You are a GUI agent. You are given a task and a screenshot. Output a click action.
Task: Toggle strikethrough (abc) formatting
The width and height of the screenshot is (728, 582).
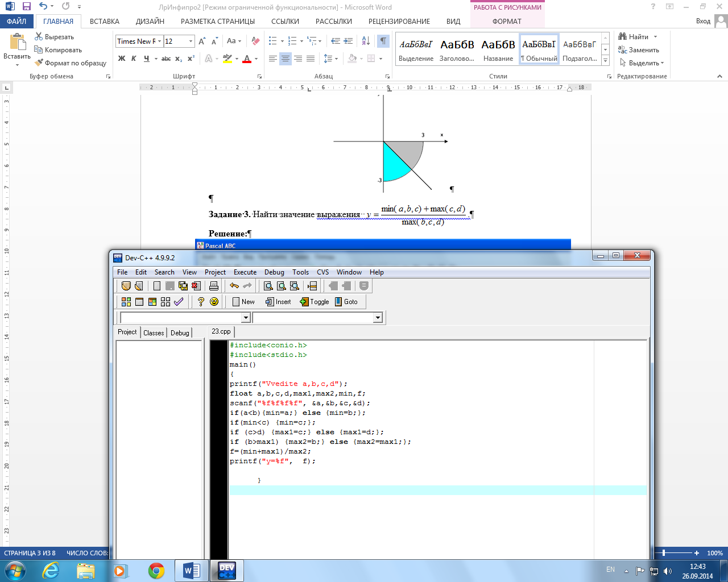[166, 59]
